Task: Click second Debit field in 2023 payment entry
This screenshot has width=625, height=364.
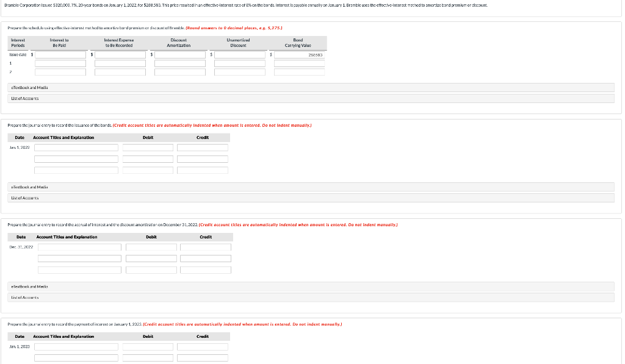Action: pyautogui.click(x=148, y=358)
